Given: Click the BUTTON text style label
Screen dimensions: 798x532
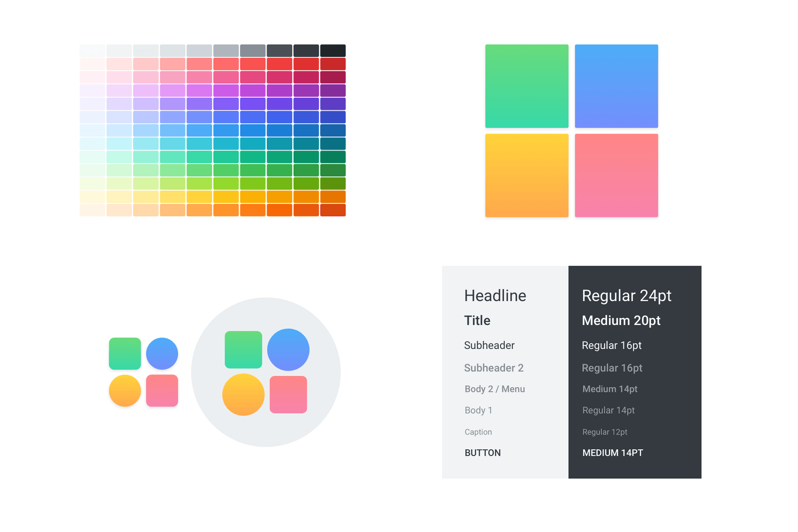Looking at the screenshot, I should pos(482,453).
